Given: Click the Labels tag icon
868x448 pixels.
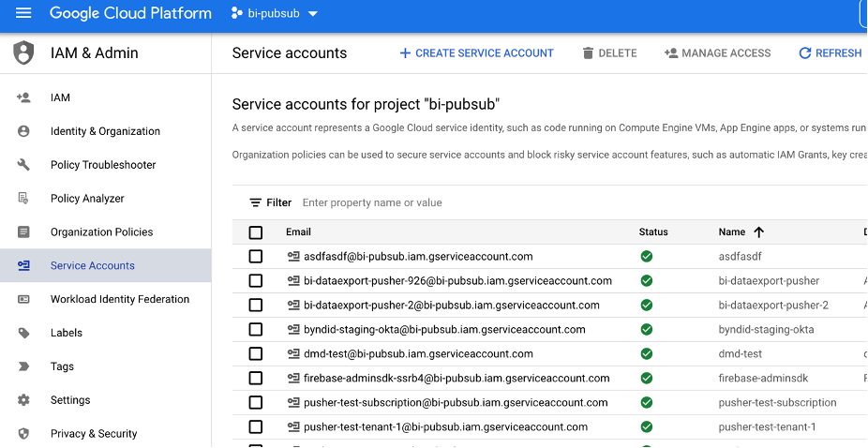Looking at the screenshot, I should click(x=23, y=333).
